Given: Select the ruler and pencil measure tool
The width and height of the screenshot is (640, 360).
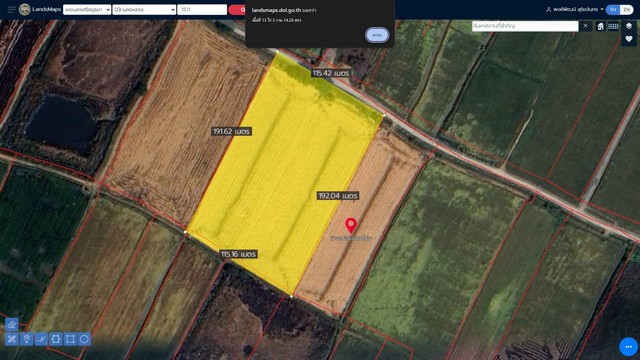Looking at the screenshot, I should [11, 339].
